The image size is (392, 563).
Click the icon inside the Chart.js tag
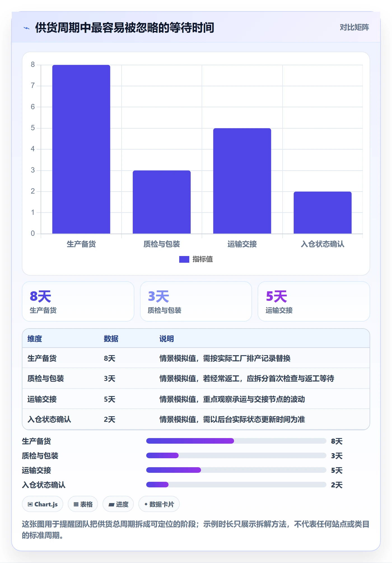(30, 504)
